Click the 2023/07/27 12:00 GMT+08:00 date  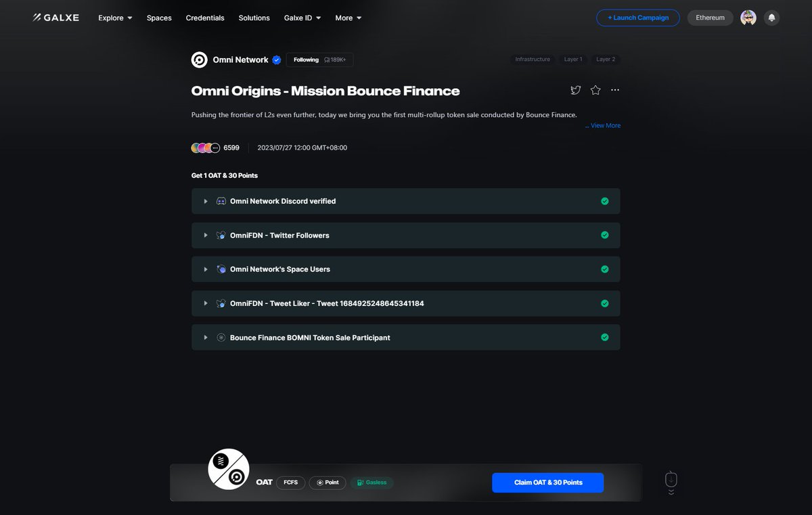[302, 148]
